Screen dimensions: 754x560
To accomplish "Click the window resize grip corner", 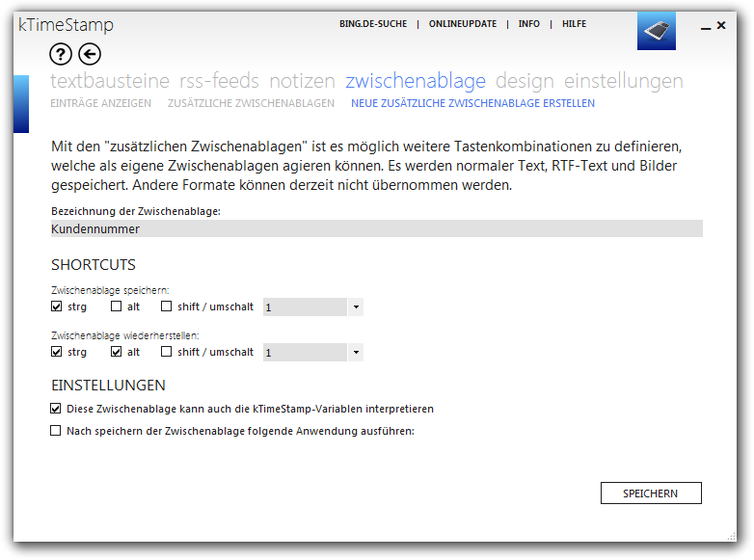I will coord(732,537).
